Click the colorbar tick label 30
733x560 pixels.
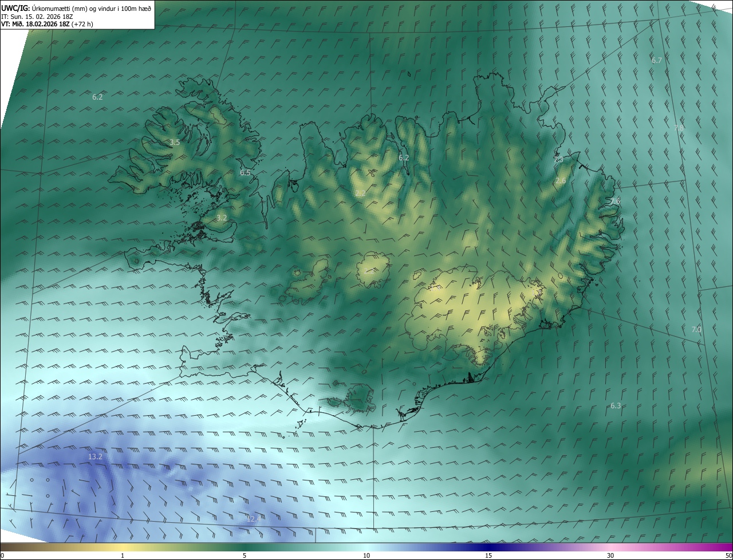(610, 555)
